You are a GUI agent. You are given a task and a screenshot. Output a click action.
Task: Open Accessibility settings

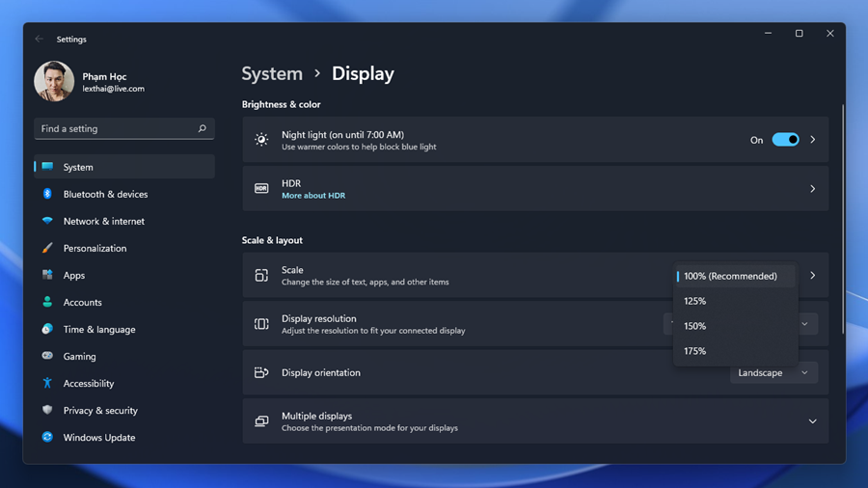(124, 384)
